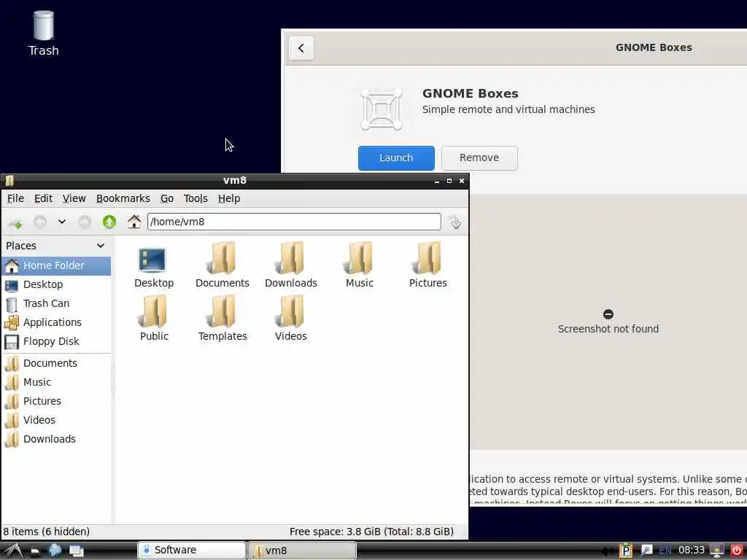Click the GNOME Boxes application icon

(x=381, y=109)
